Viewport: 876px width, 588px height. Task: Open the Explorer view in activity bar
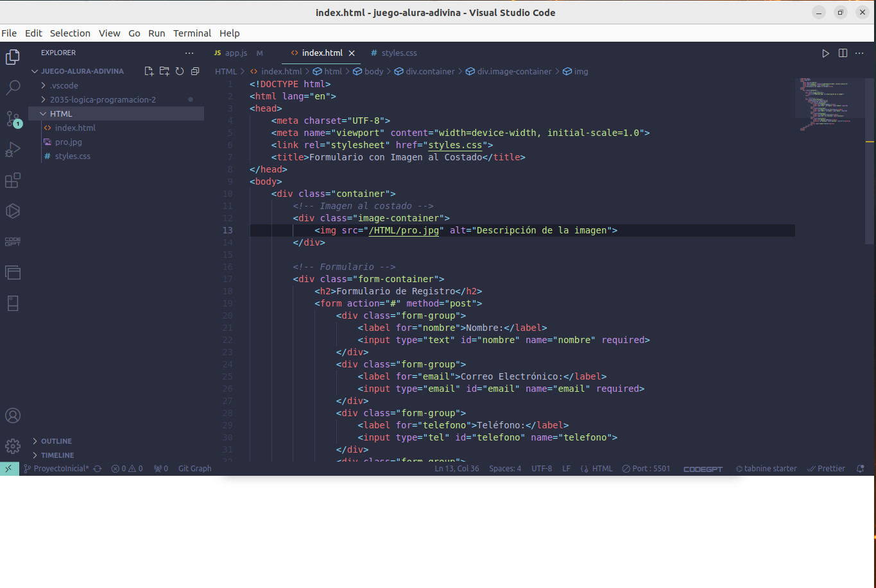point(13,57)
